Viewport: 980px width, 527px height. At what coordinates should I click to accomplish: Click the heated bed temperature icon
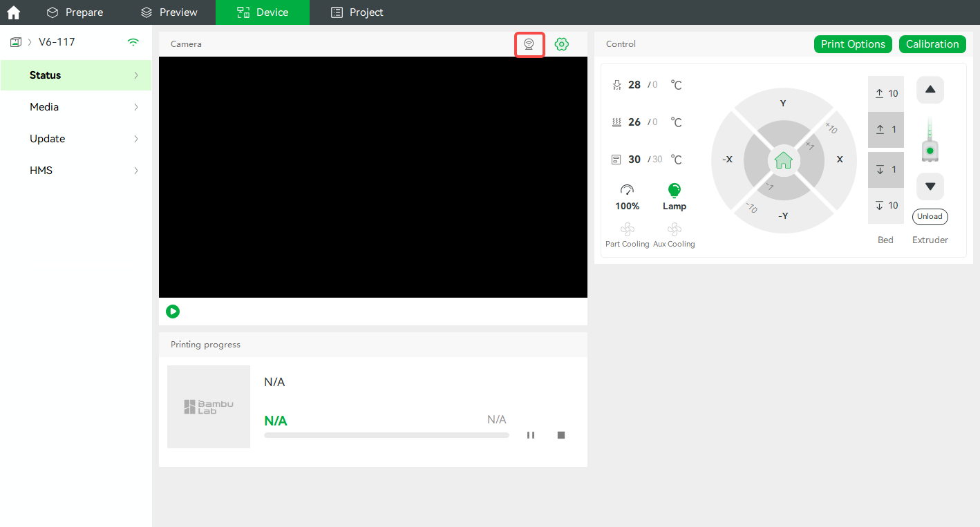[617, 122]
